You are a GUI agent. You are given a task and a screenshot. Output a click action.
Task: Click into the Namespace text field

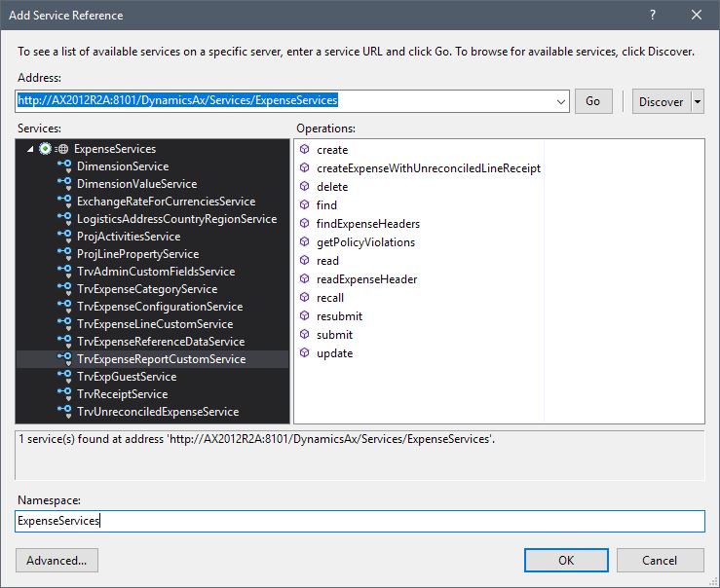point(360,522)
